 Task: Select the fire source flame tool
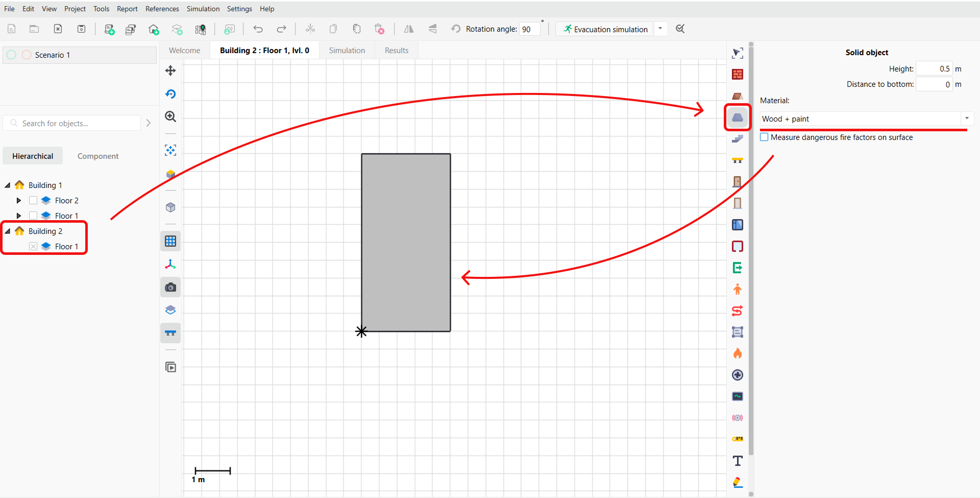(737, 353)
